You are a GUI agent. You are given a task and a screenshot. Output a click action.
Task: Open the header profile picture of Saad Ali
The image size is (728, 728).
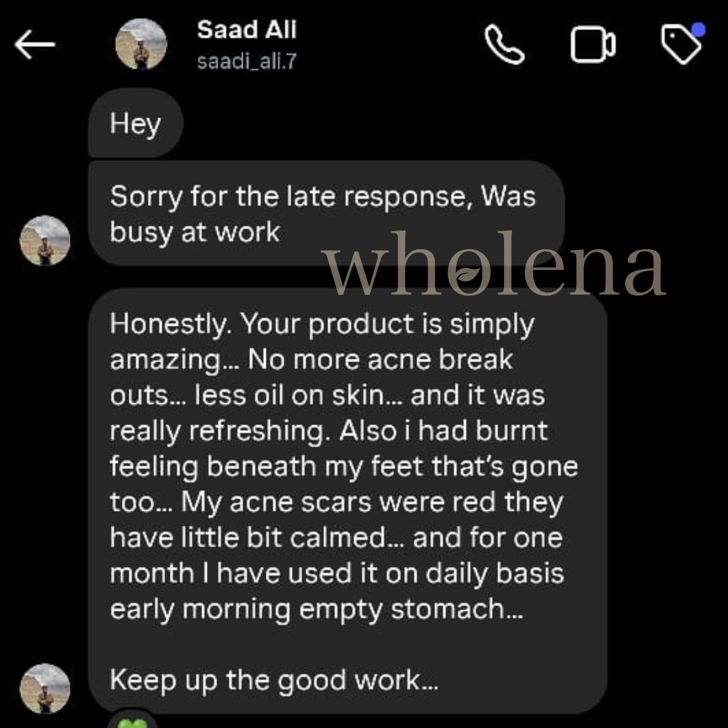click(x=141, y=44)
